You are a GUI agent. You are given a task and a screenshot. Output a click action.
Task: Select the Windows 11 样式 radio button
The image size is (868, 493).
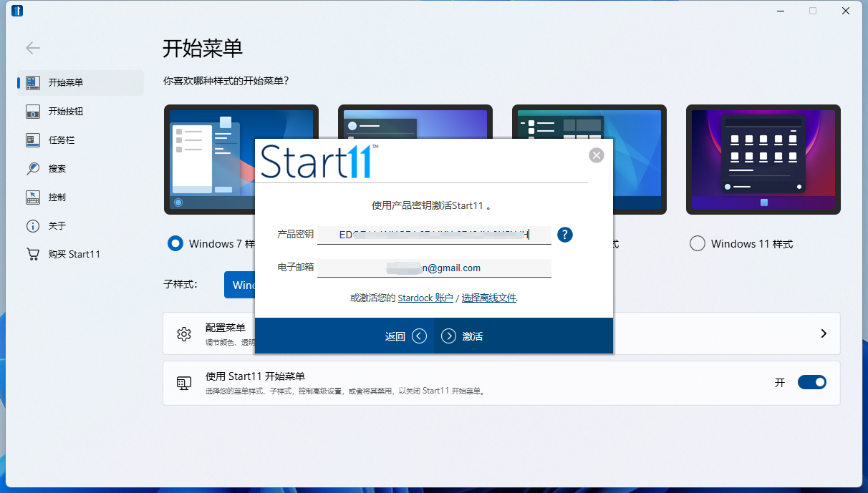697,243
